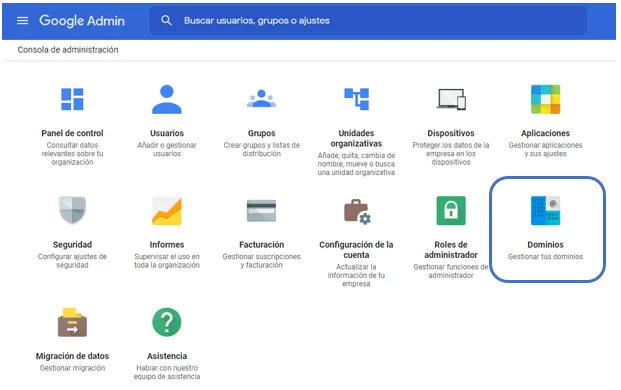Open the Asistencia question mark icon
Image resolution: width=621 pixels, height=390 pixels.
pos(167,322)
